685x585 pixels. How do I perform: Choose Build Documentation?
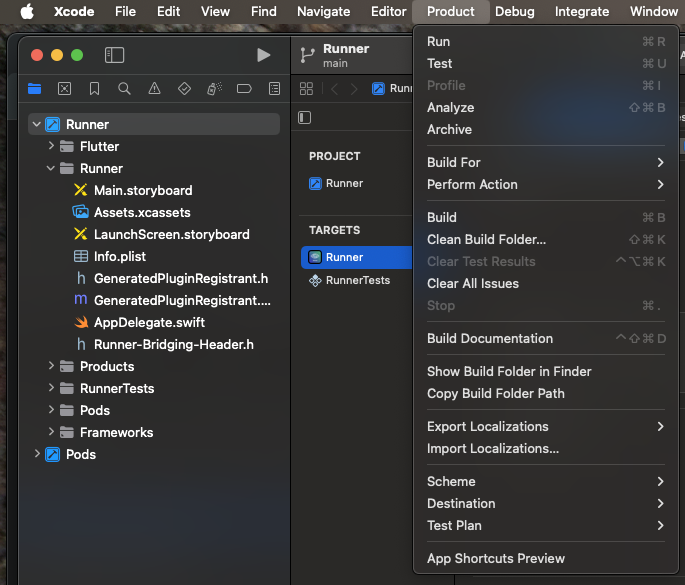[546, 339]
